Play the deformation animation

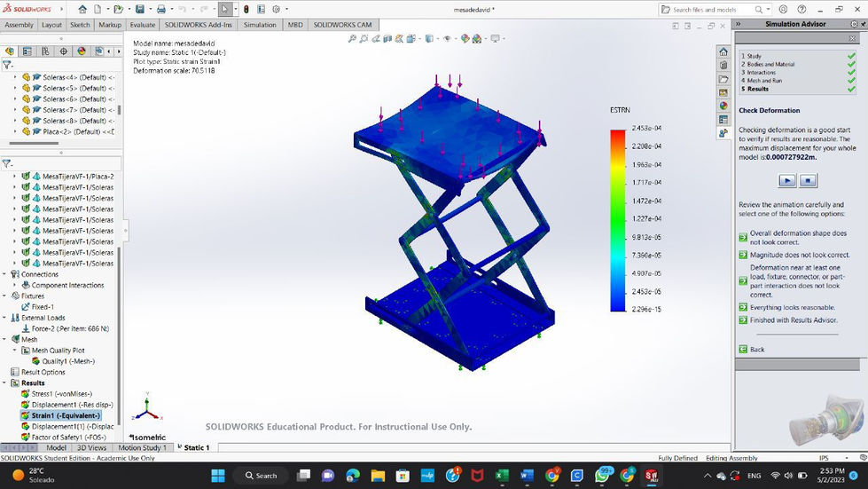[787, 180]
